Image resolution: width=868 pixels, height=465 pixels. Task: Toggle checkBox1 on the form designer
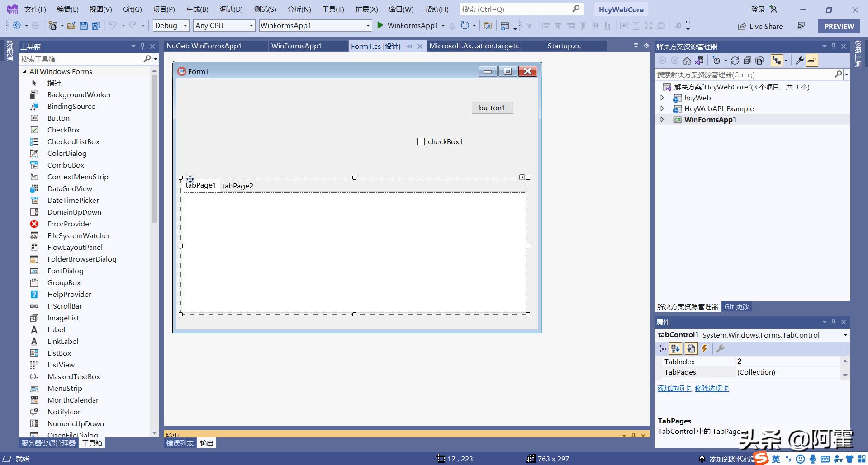click(x=421, y=141)
